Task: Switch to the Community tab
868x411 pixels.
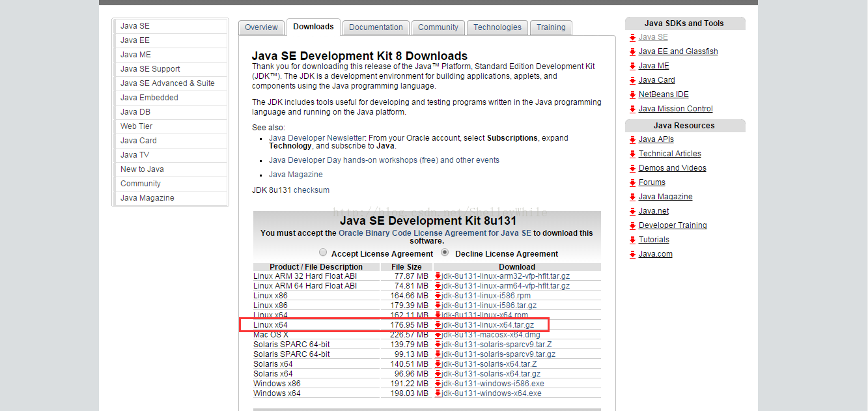Action: [x=438, y=27]
